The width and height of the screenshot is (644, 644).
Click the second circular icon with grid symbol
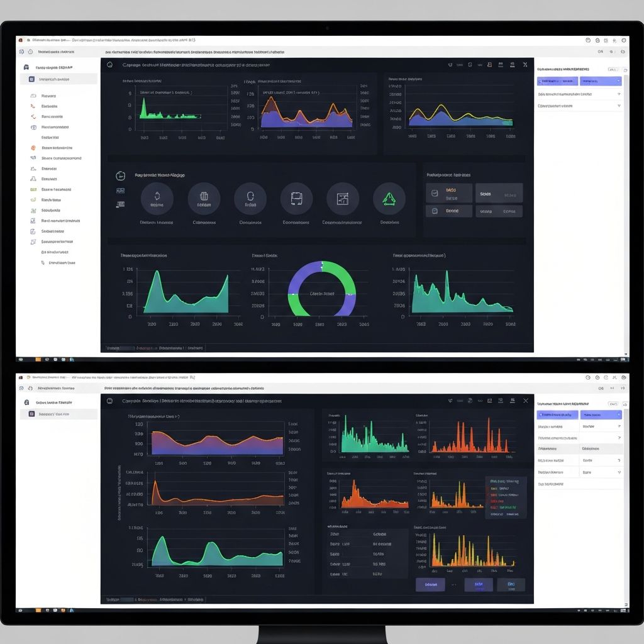pos(204,199)
